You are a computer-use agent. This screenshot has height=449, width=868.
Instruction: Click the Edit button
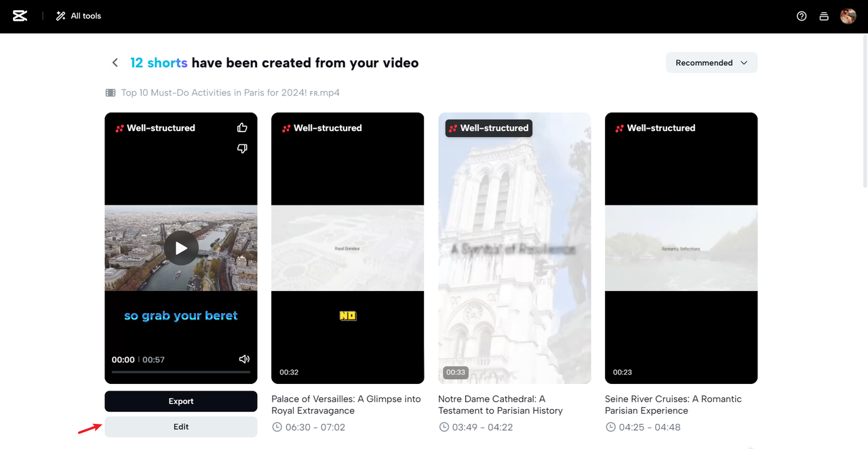[181, 427]
